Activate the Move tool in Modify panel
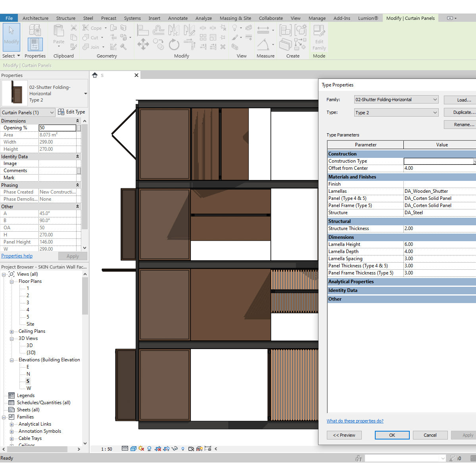Image resolution: width=476 pixels, height=476 pixels. pos(143,44)
